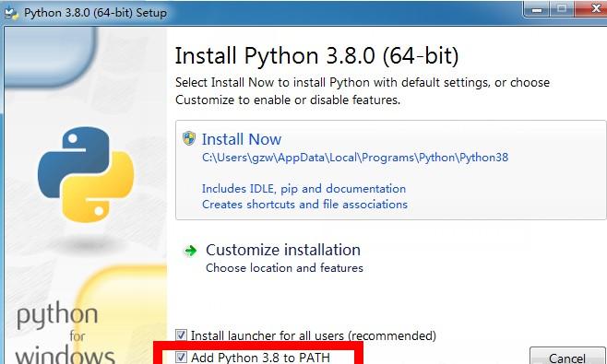Click the Cancel button
The width and height of the screenshot is (607, 364).
566,357
